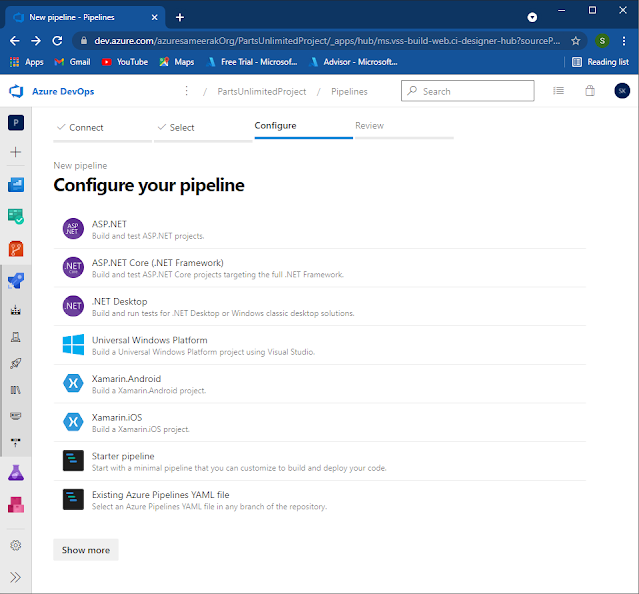Open the Reading list button
Viewport: 639px width, 594px height.
[x=600, y=62]
